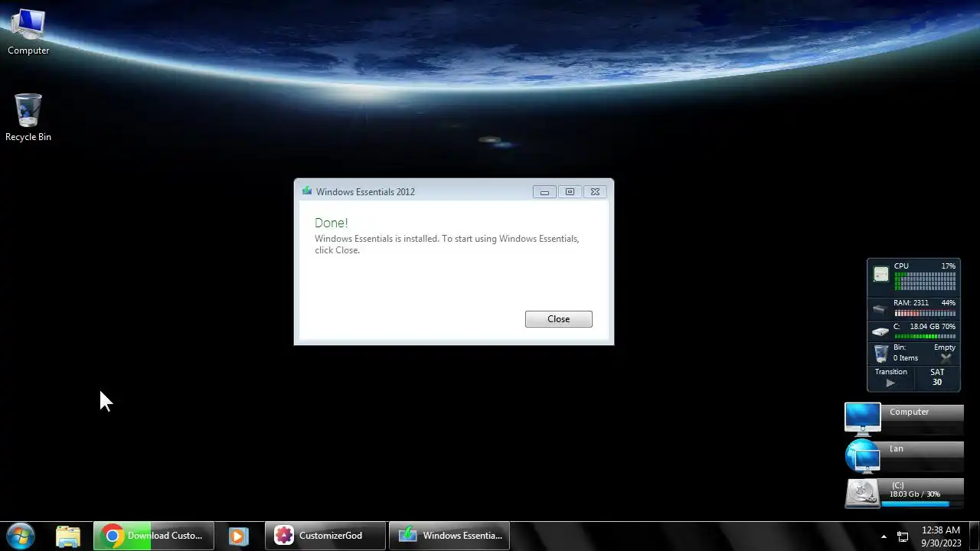The height and width of the screenshot is (551, 980).
Task: Open the Recycle Bin desktop icon
Action: pos(28,117)
